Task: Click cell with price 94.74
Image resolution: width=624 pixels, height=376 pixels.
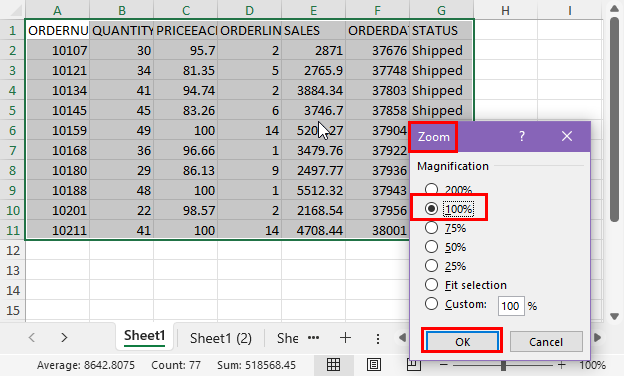Action: pyautogui.click(x=186, y=90)
